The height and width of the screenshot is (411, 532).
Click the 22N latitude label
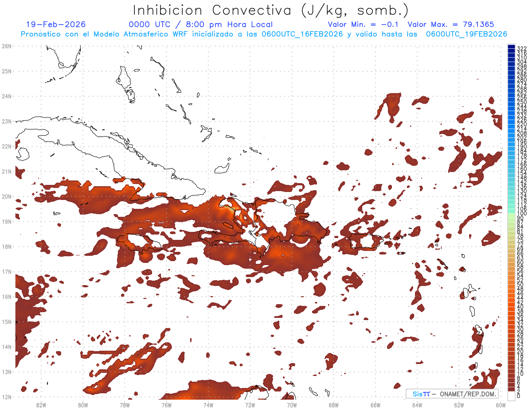coord(7,146)
